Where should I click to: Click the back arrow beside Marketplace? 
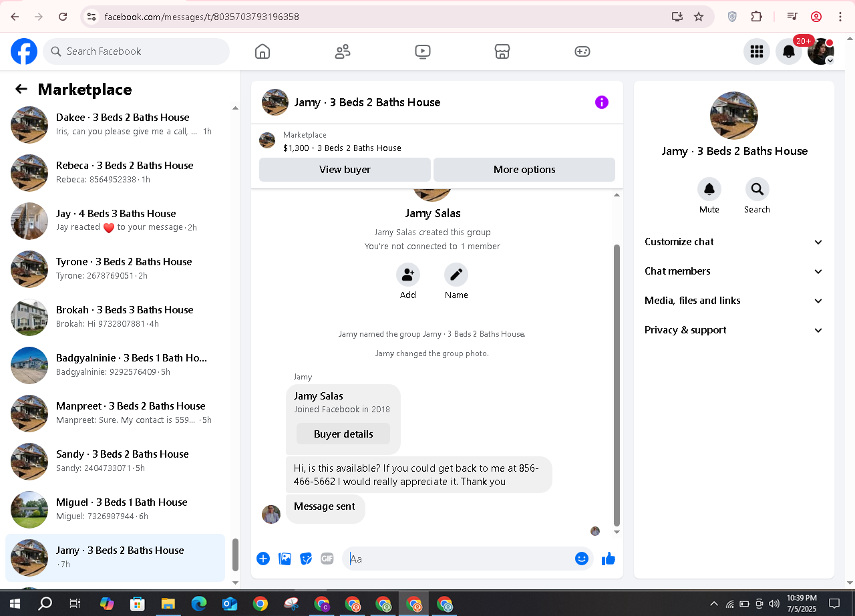point(21,90)
